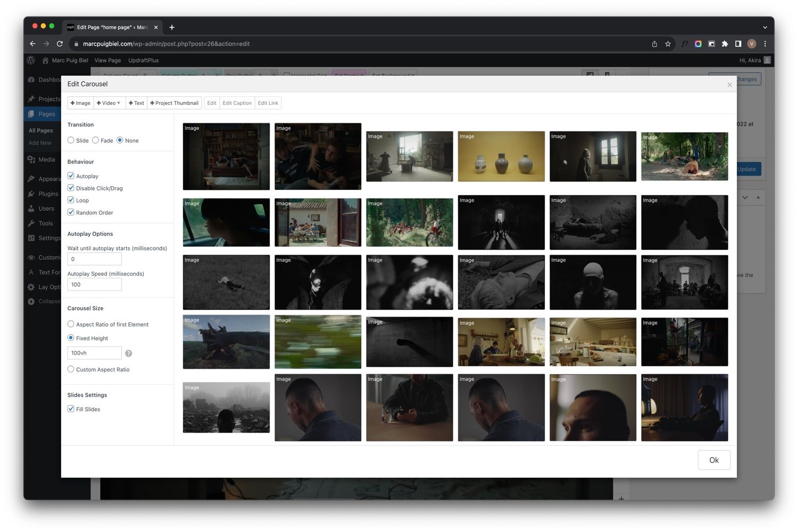Viewport: 798px width, 532px height.
Task: Collapse the admin sidebar menu
Action: [x=31, y=301]
